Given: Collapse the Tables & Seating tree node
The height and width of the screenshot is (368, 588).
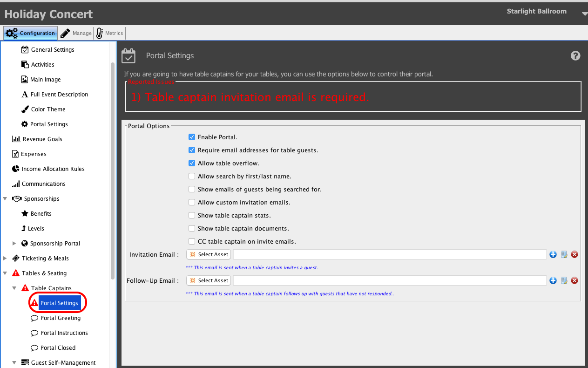Looking at the screenshot, I should 5,273.
